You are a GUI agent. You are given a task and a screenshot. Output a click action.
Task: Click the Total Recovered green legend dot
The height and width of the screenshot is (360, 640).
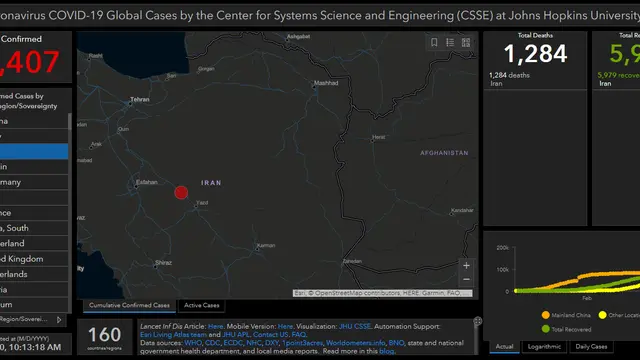click(545, 329)
